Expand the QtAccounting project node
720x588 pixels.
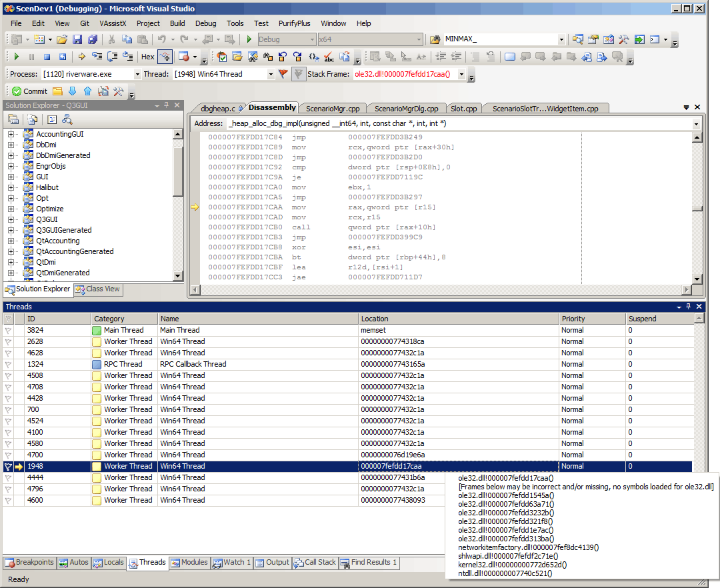11,241
